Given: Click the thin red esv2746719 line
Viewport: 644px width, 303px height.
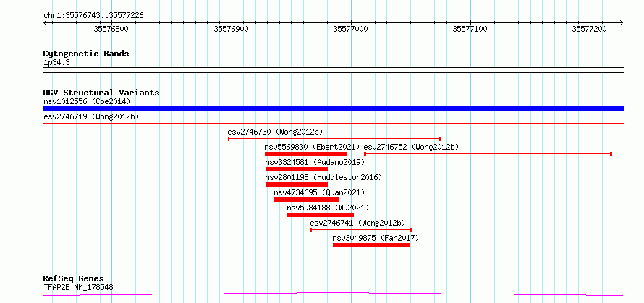Looking at the screenshot, I should tap(333, 123).
